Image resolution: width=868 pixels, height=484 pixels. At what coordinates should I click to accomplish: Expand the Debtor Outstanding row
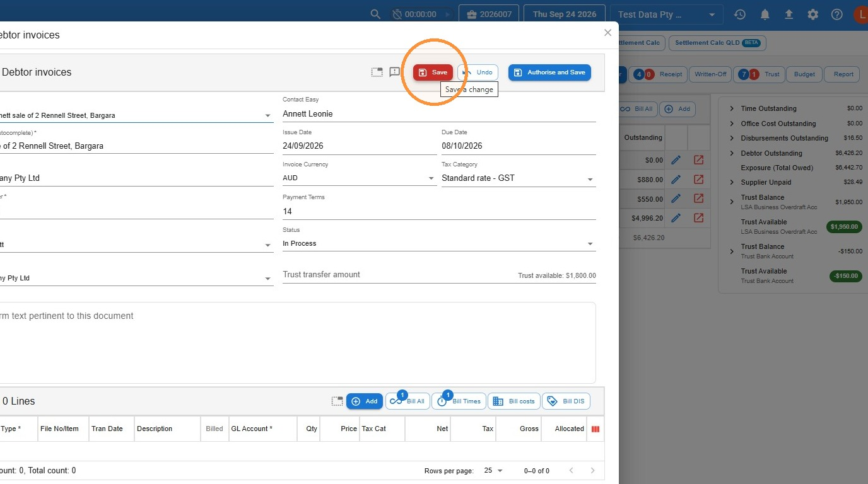(x=732, y=153)
